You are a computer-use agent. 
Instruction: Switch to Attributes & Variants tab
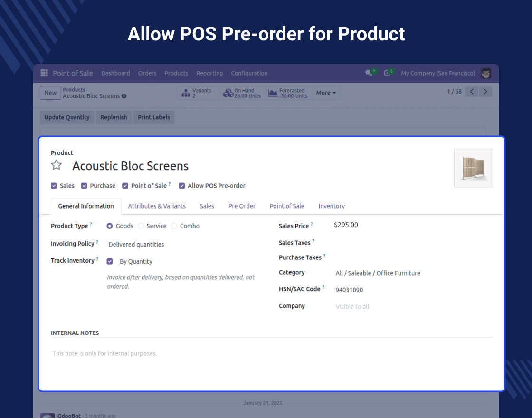[x=157, y=206]
